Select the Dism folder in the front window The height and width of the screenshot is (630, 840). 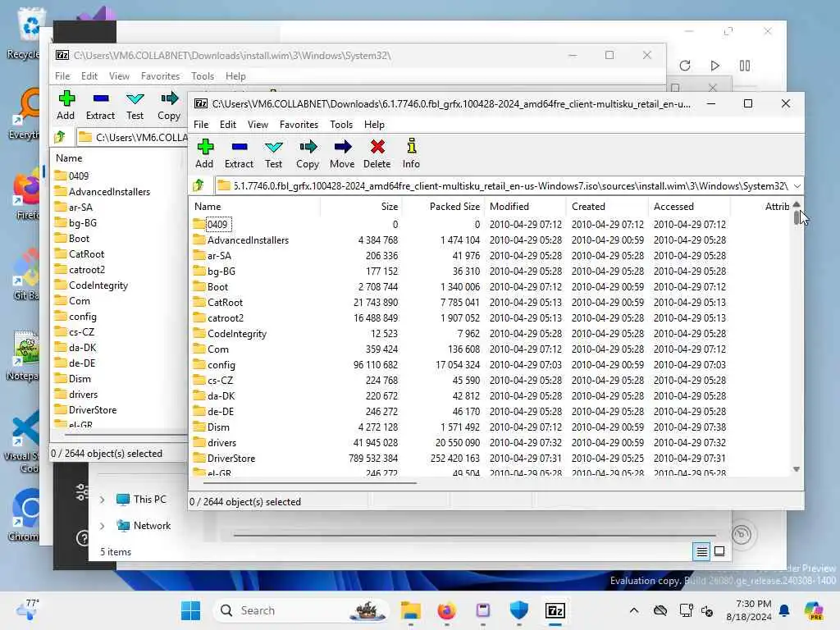point(218,427)
